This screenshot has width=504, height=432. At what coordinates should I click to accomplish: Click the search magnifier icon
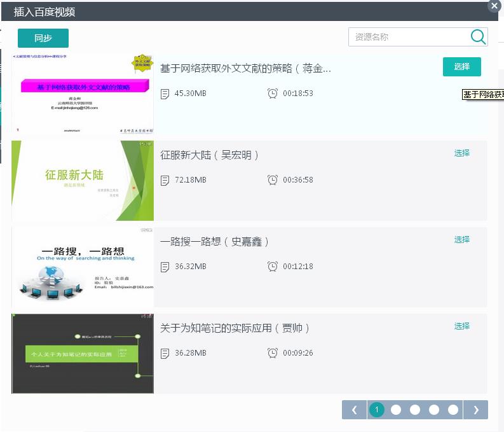(478, 37)
